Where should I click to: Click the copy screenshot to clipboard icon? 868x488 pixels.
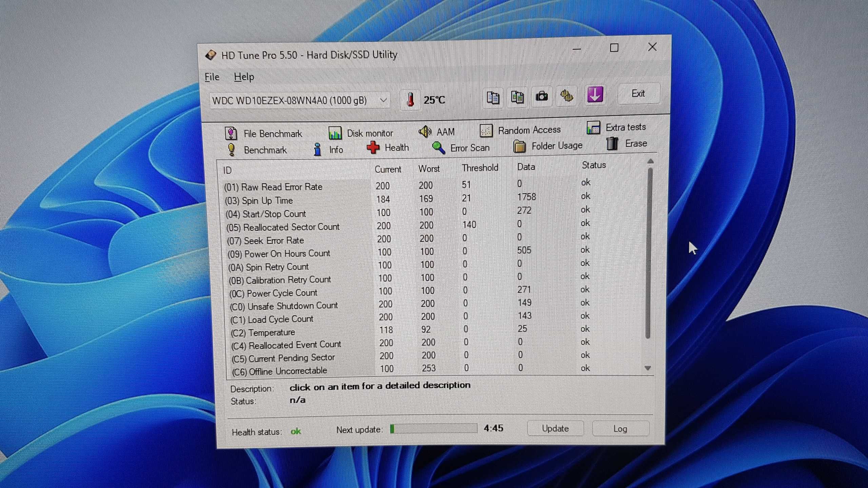(x=517, y=97)
